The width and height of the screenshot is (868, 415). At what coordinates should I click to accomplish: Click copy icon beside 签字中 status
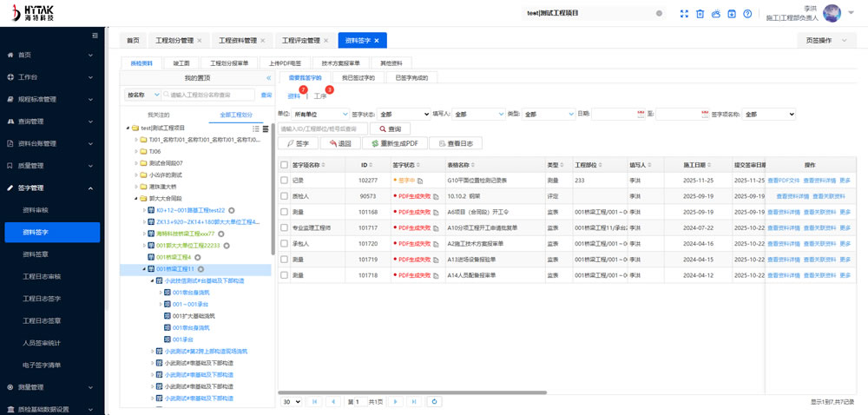[x=420, y=181]
